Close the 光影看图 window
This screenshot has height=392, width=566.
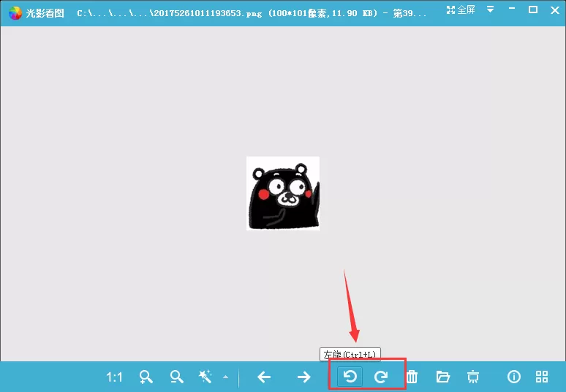(x=555, y=10)
